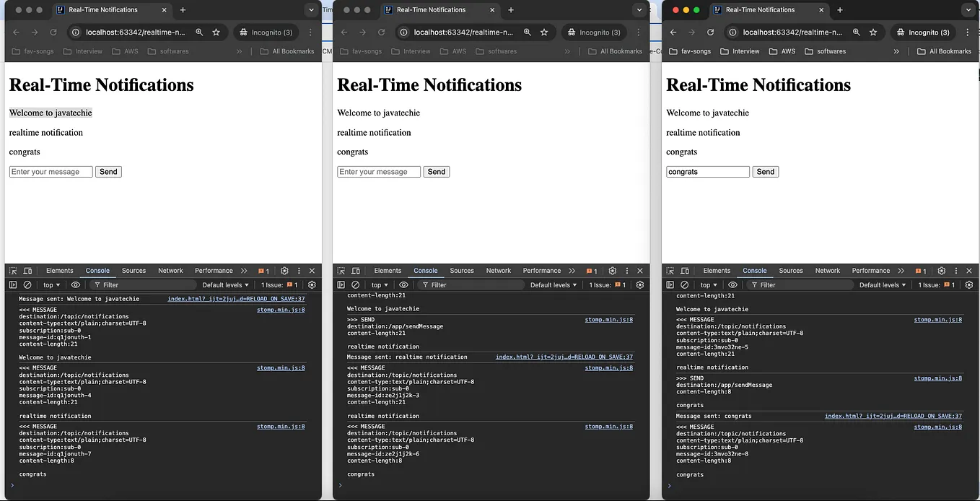The height and width of the screenshot is (501, 980).
Task: Select the inspect element cursor icon in left DevTools
Action: pyautogui.click(x=12, y=270)
